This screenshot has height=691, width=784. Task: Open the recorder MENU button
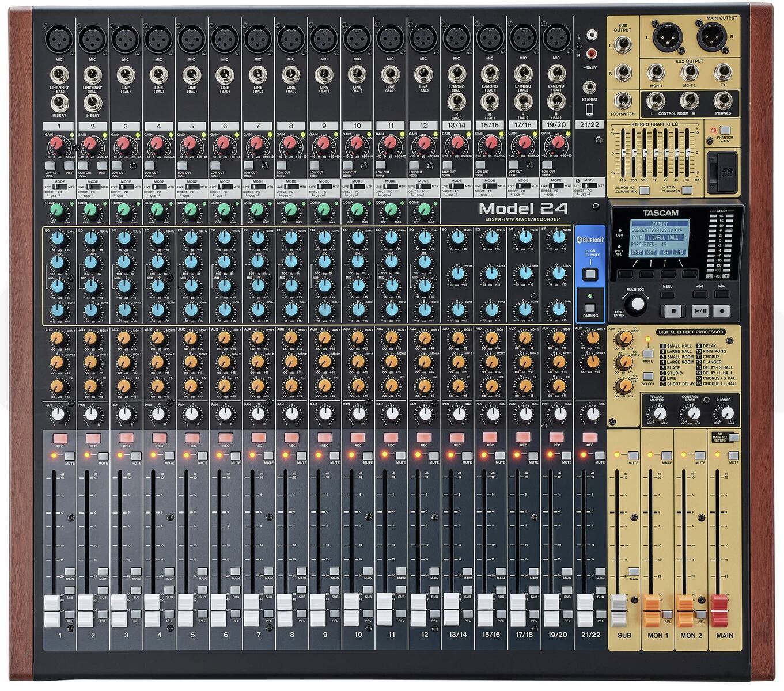click(668, 294)
